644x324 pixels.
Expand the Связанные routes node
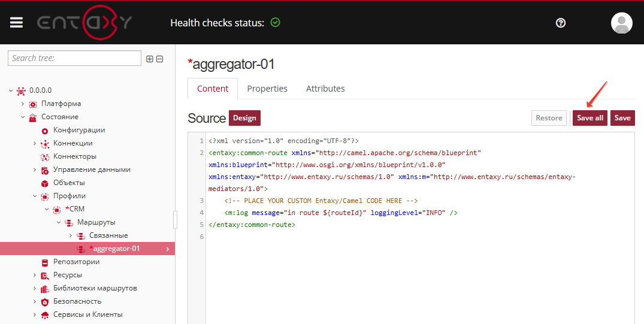pos(71,236)
